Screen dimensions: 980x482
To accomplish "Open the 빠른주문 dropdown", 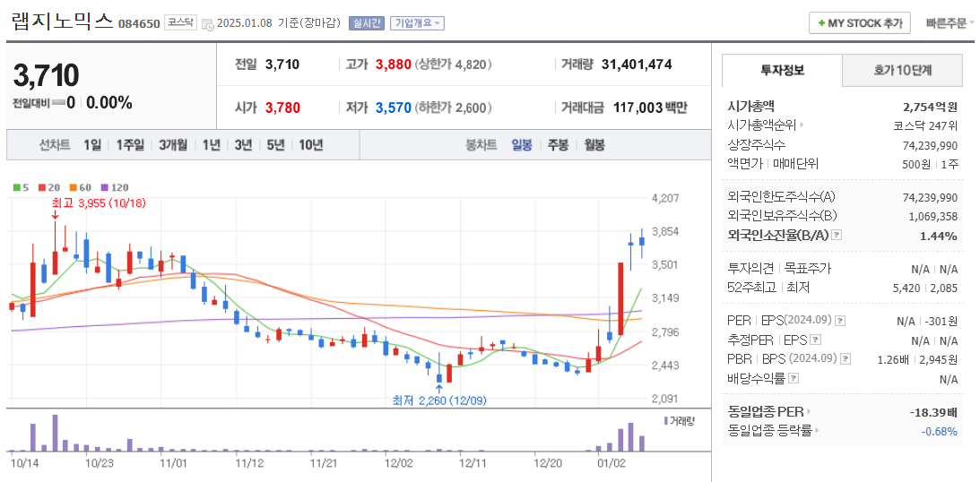I will 950,23.
